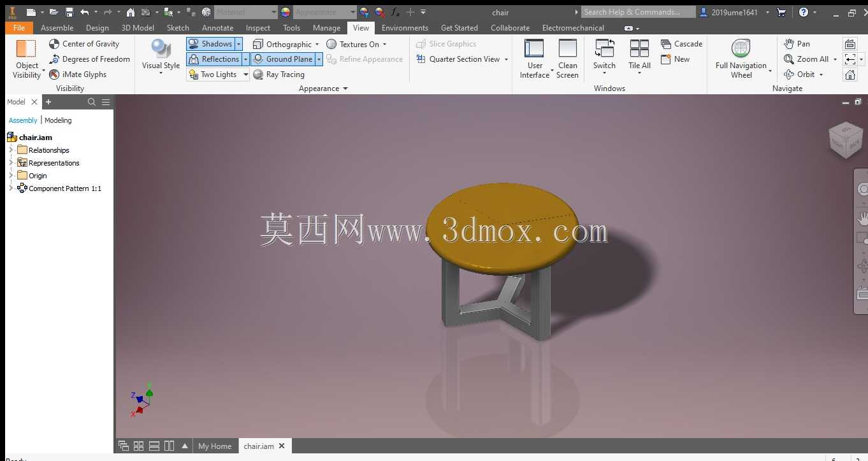Click the Ray Tracing icon

[258, 74]
